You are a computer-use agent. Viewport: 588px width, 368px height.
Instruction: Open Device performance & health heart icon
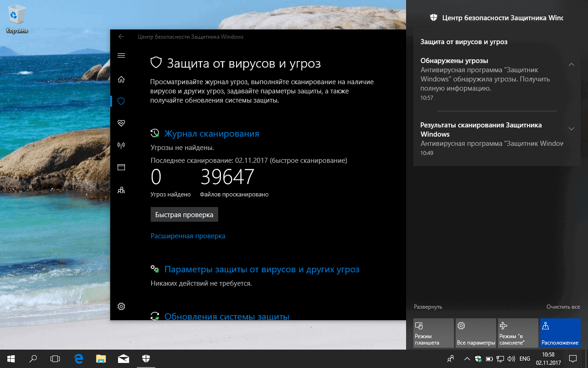(x=121, y=123)
